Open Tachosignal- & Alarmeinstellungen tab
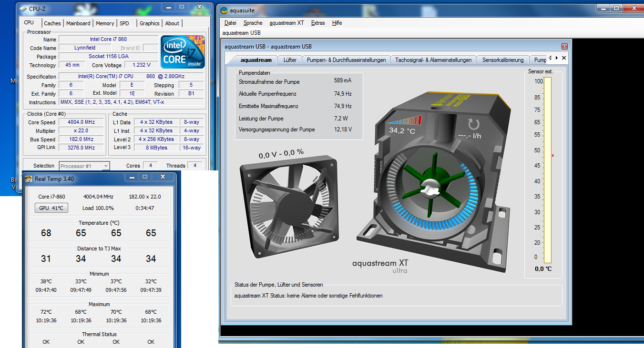644x348 pixels. tap(433, 60)
